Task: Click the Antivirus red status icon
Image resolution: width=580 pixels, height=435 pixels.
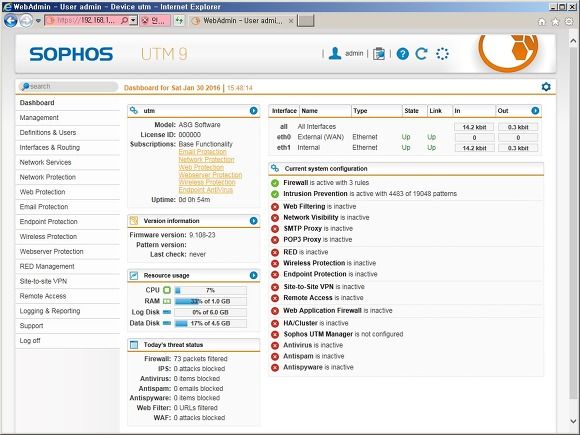Action: pyautogui.click(x=275, y=345)
